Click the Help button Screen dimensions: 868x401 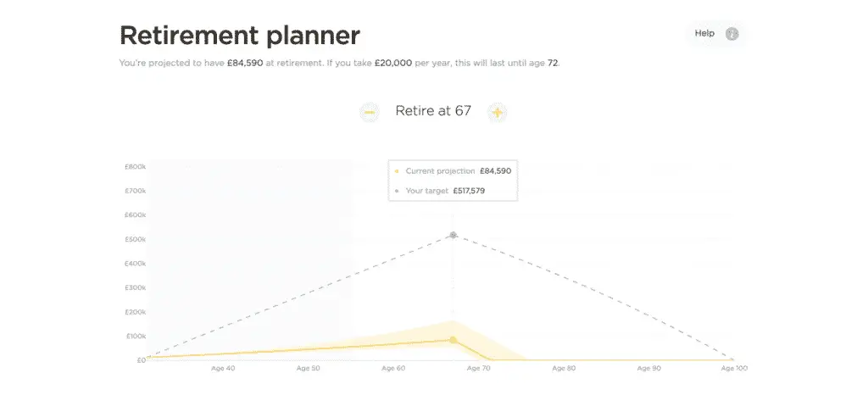coord(715,34)
